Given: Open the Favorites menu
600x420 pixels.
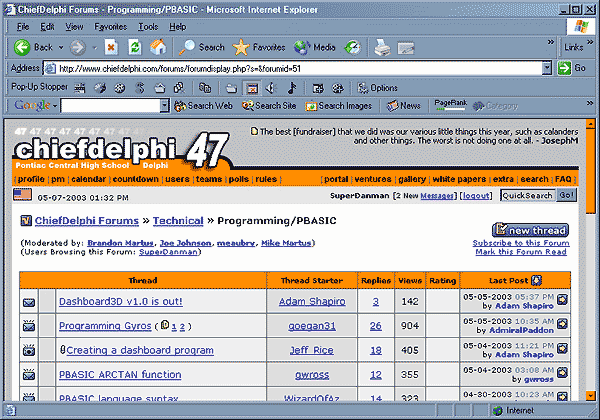Looking at the screenshot, I should 111,27.
